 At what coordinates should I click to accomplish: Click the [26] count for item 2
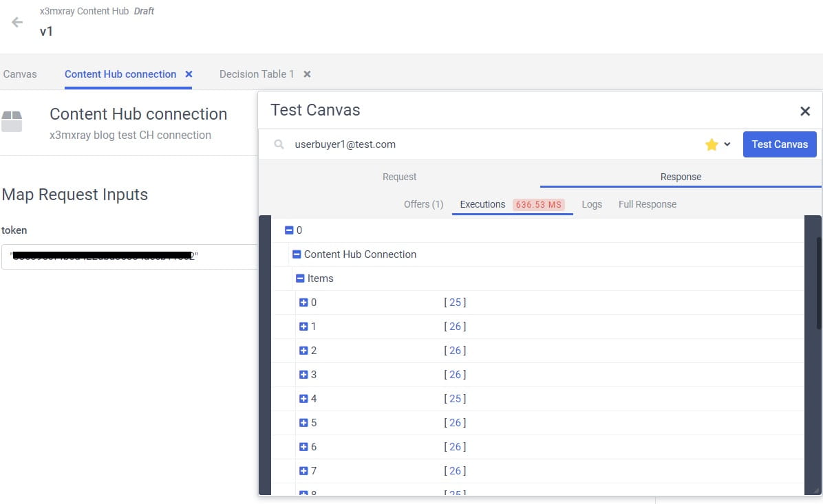[455, 351]
